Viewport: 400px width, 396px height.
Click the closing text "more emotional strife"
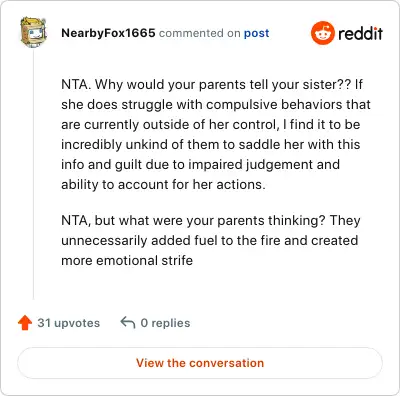(127, 260)
